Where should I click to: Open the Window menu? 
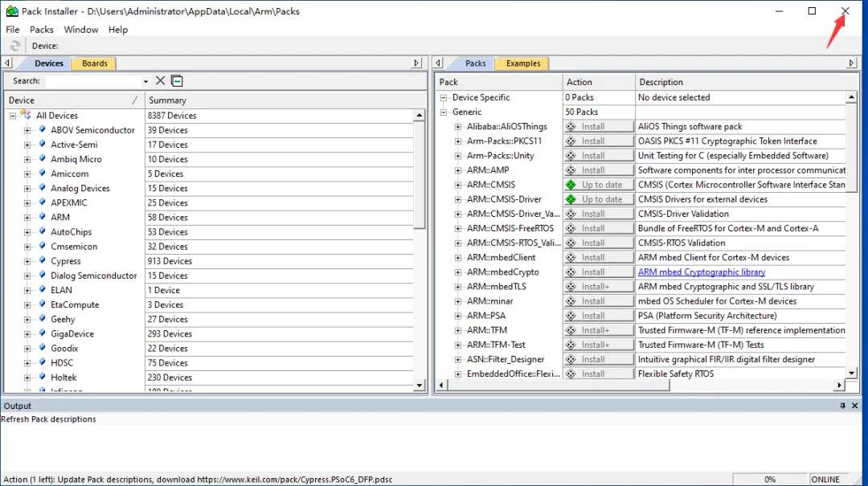tap(81, 30)
